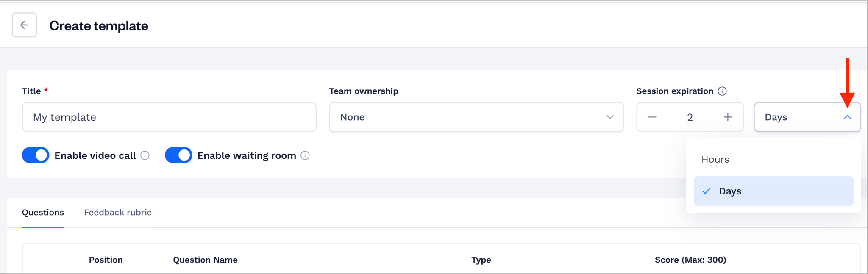
Task: Click info icon next to Session expiration
Action: (722, 91)
